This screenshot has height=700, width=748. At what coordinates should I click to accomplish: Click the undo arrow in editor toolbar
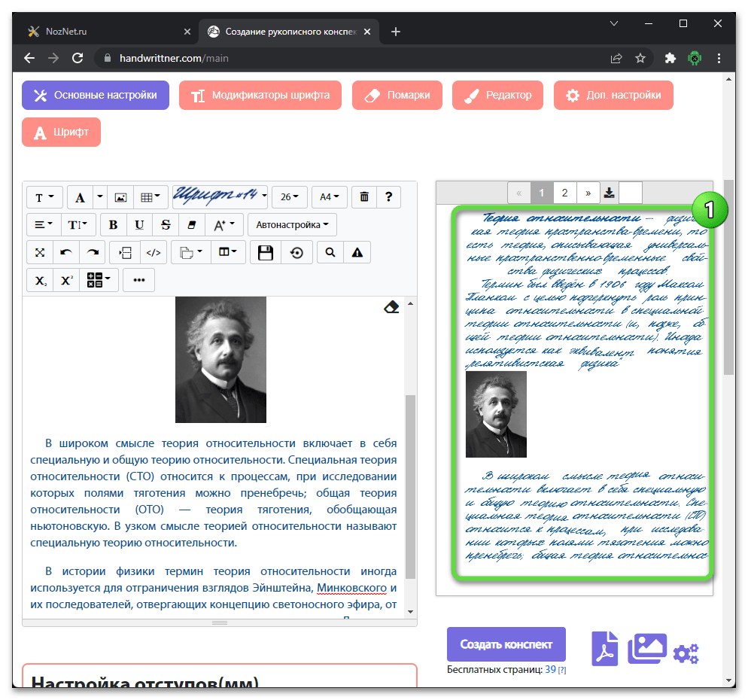pyautogui.click(x=65, y=253)
